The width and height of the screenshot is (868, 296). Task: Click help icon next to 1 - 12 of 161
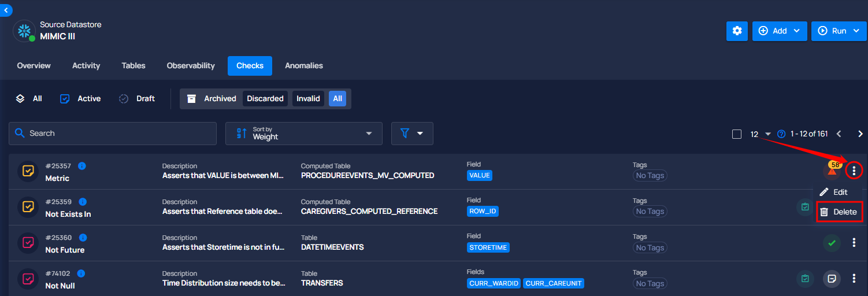pos(781,134)
